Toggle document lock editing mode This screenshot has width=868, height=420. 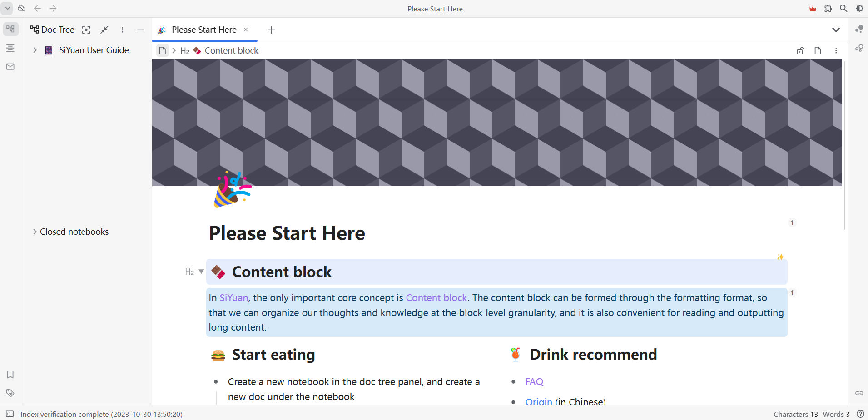(x=800, y=51)
